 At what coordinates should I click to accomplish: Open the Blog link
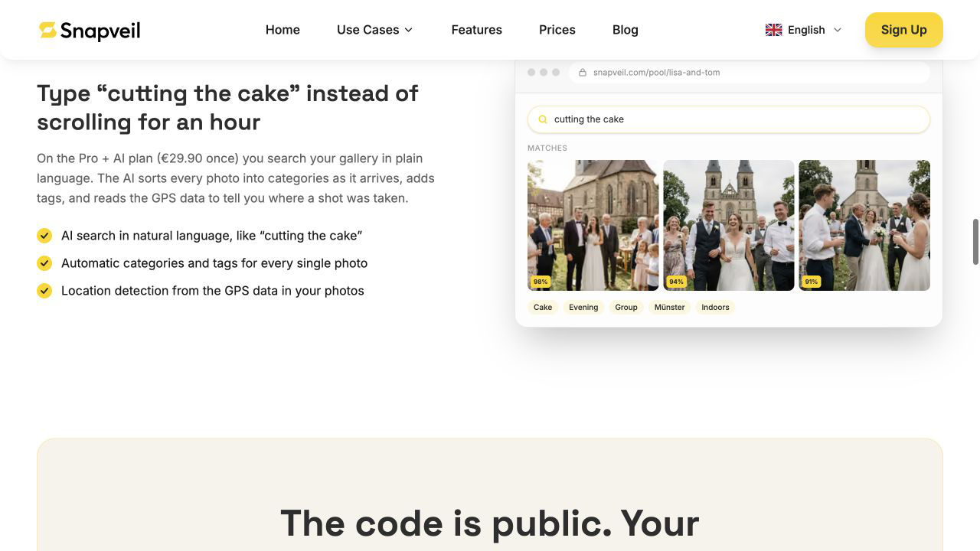[626, 30]
